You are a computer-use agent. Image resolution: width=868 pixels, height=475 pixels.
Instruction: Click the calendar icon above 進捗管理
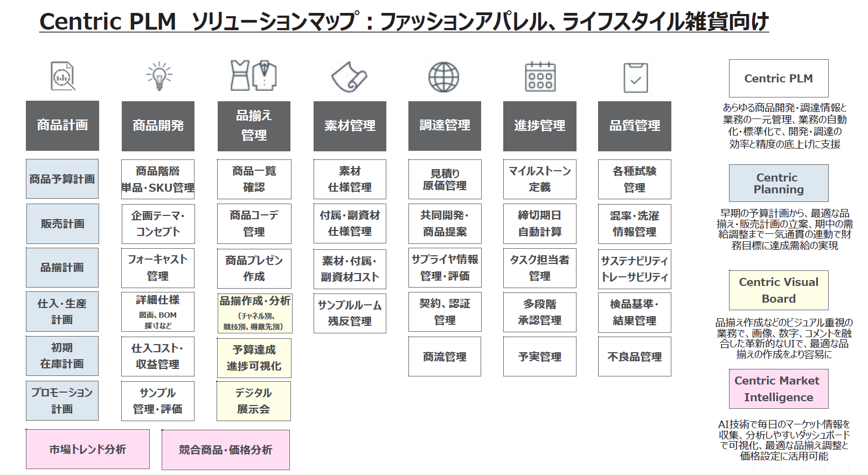pyautogui.click(x=540, y=76)
